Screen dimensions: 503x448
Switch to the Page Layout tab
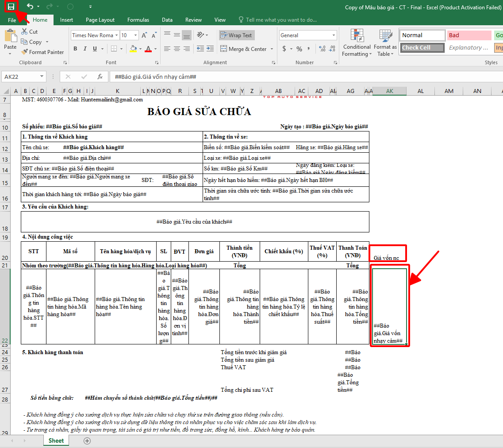(100, 20)
